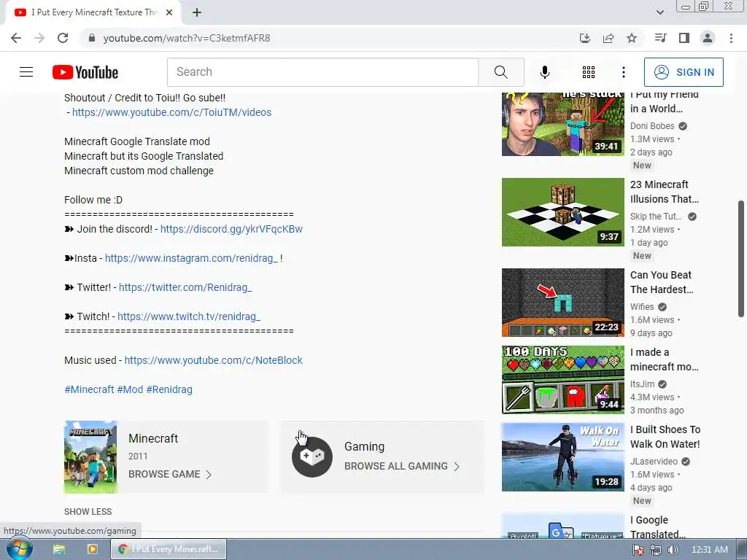Viewport: 747px width, 560px height.
Task: Click the address bar URL
Action: click(187, 38)
